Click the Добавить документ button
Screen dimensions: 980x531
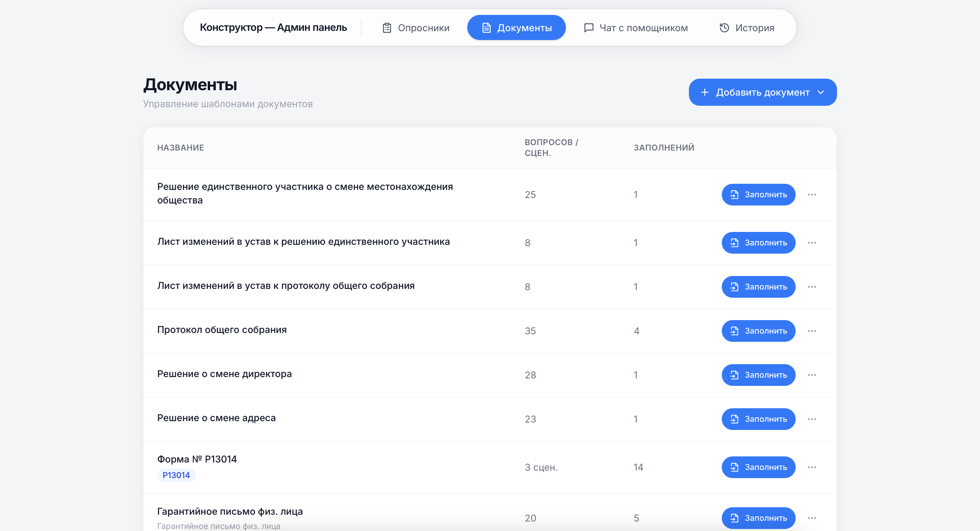(762, 92)
